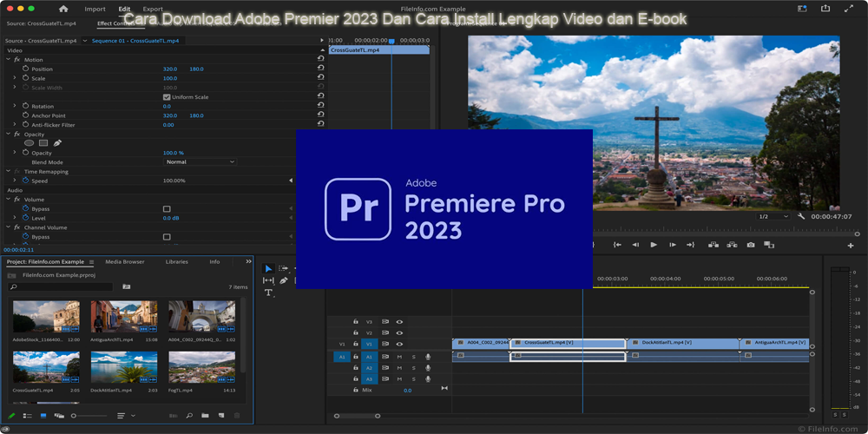Select the Track Select Forward tool
Image resolution: width=868 pixels, height=434 pixels.
tap(284, 268)
